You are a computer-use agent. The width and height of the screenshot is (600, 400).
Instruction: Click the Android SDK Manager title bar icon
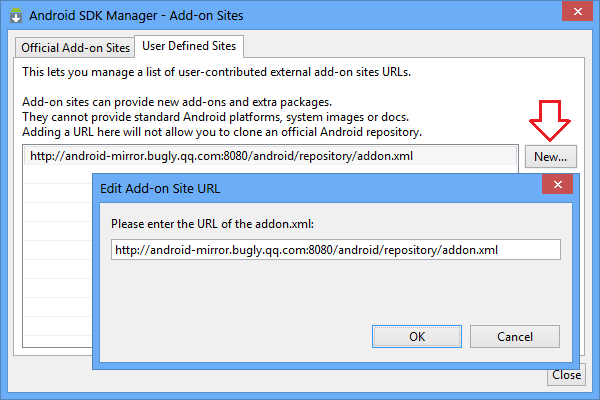[16, 15]
